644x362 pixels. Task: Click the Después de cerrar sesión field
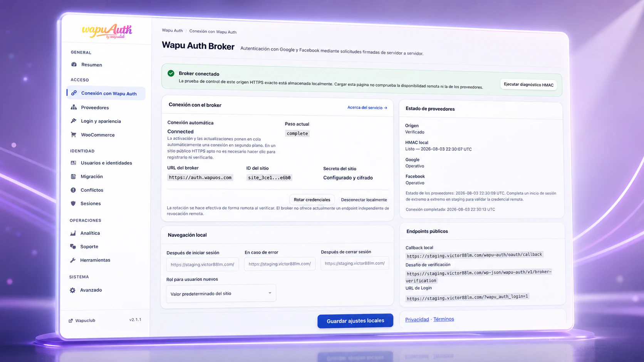point(355,263)
